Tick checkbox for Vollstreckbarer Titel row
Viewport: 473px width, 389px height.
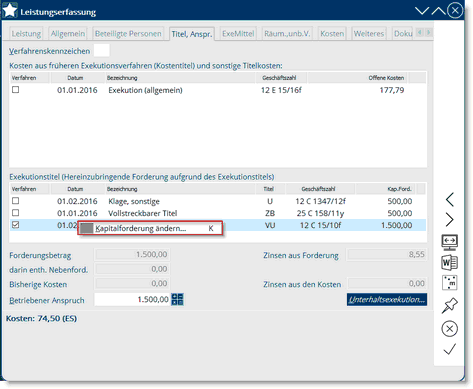point(15,213)
